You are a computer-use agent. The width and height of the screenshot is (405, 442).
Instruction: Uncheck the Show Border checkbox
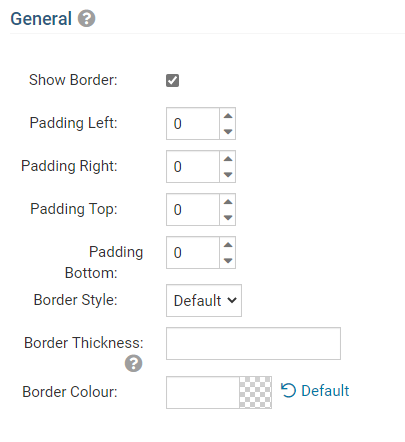coord(172,80)
